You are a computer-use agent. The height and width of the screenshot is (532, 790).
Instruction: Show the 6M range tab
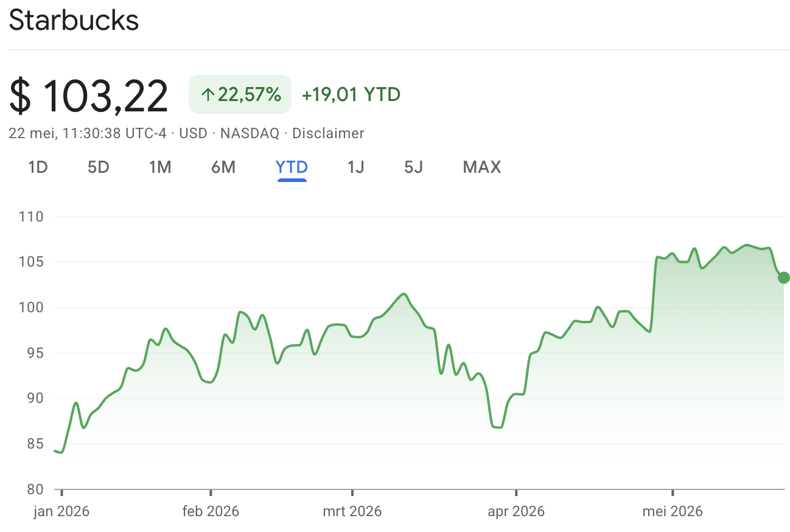tap(223, 167)
